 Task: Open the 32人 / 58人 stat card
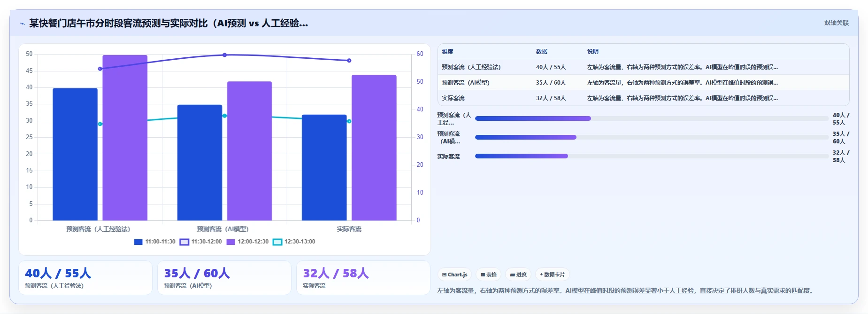pos(363,278)
